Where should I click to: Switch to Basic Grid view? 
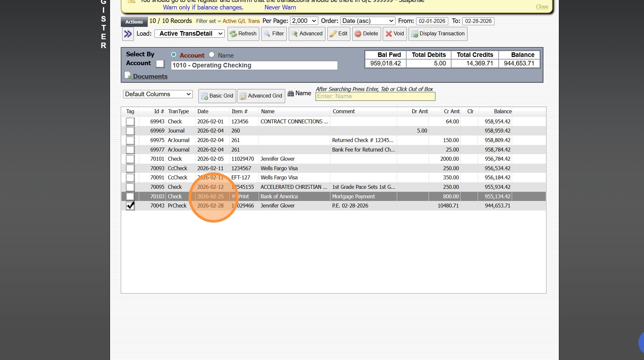(x=217, y=96)
